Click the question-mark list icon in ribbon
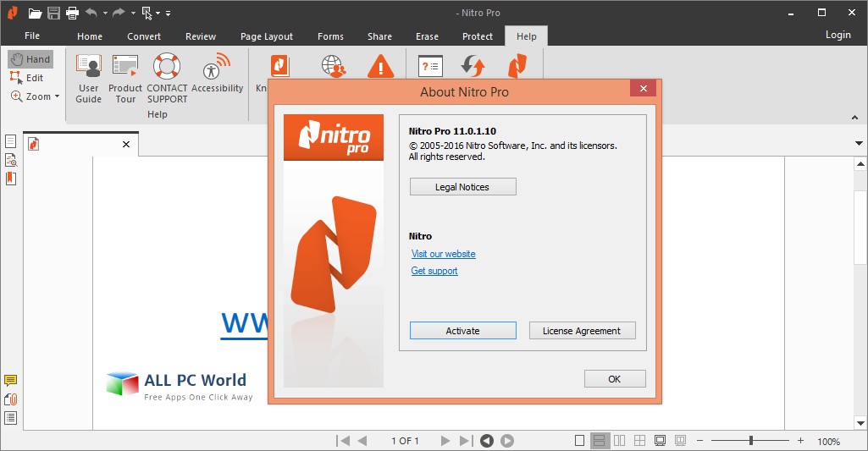868x451 pixels. coord(430,66)
